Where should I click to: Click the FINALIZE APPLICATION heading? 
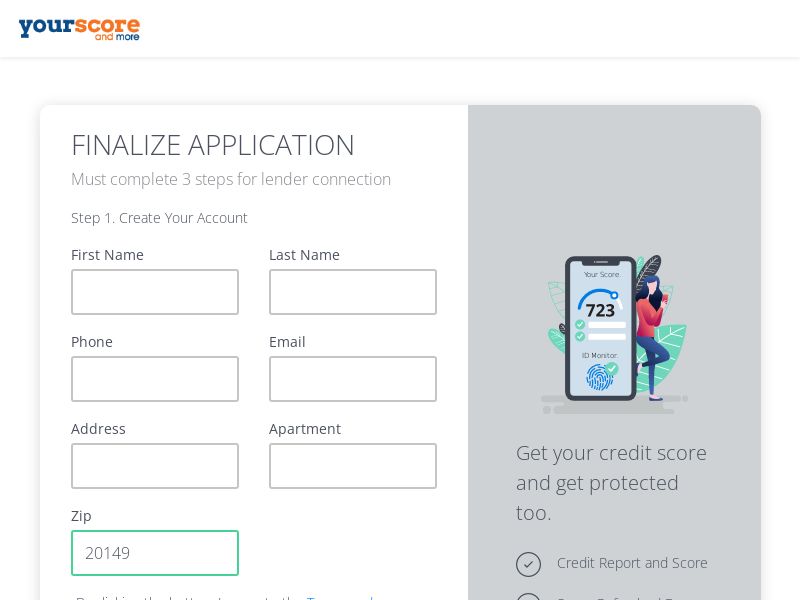pos(213,145)
